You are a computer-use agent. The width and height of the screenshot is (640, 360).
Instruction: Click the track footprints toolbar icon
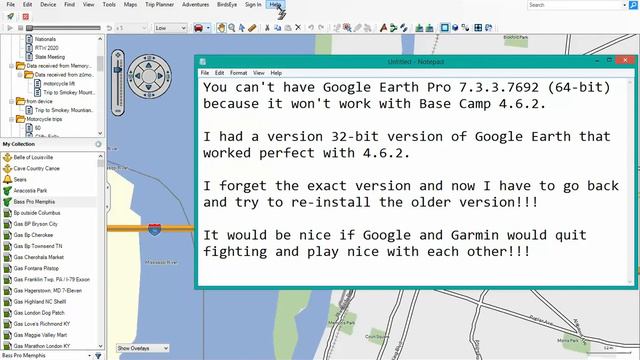404,28
